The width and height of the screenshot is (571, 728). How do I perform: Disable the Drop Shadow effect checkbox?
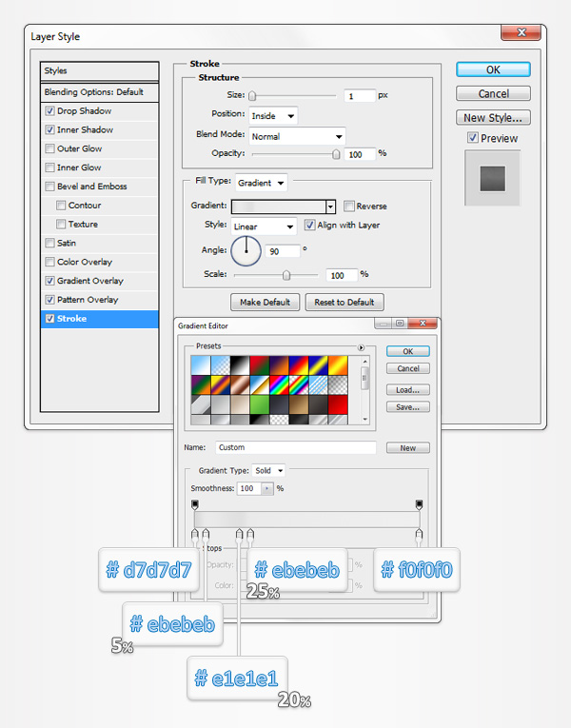pos(50,111)
